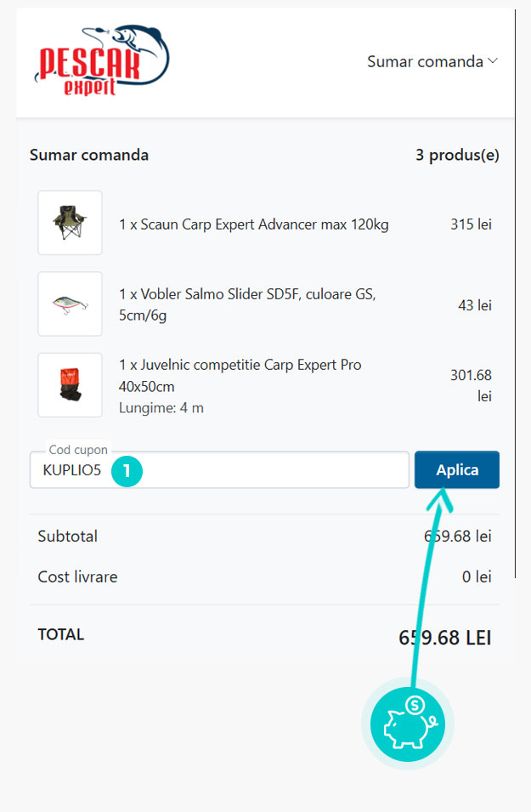Click the Lungime: 4 m variant text
This screenshot has width=531, height=812.
(x=161, y=408)
